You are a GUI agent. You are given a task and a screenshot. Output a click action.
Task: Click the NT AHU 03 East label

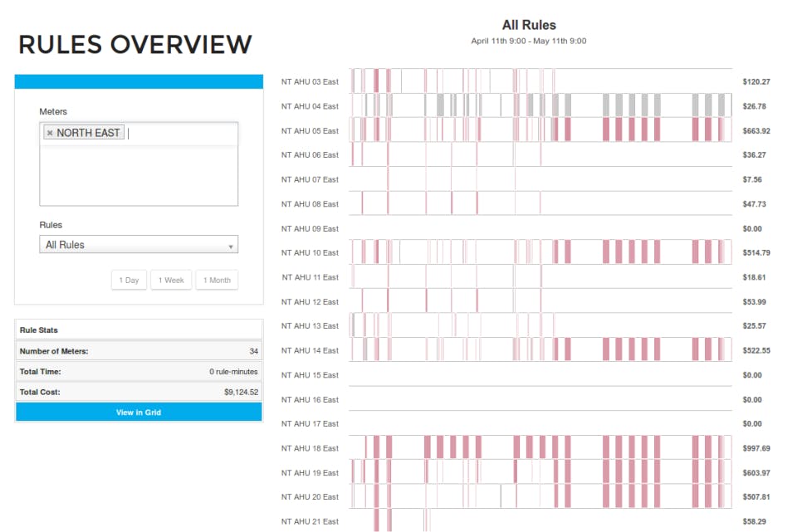pyautogui.click(x=310, y=82)
